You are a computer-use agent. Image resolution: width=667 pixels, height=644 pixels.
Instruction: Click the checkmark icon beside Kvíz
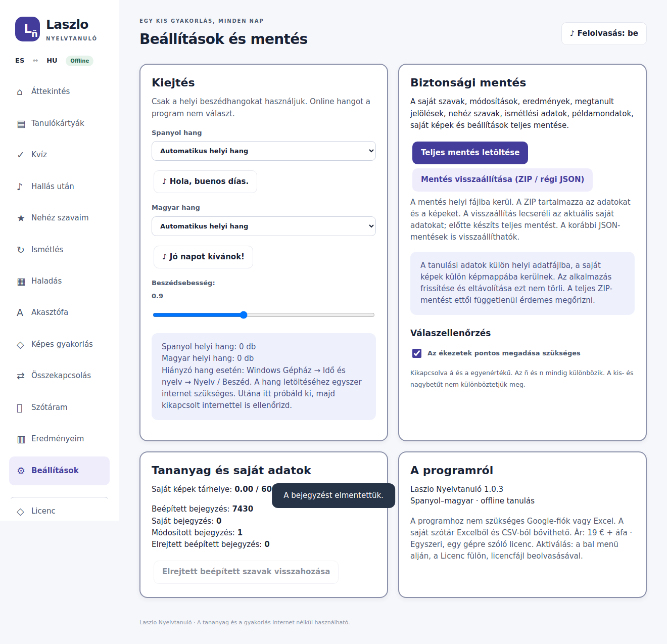tap(20, 155)
